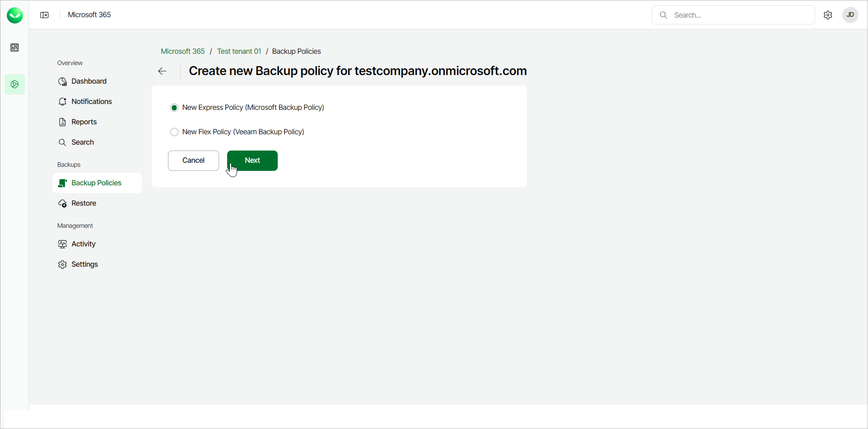
Task: Open Restore from the sidebar
Action: (x=97, y=203)
